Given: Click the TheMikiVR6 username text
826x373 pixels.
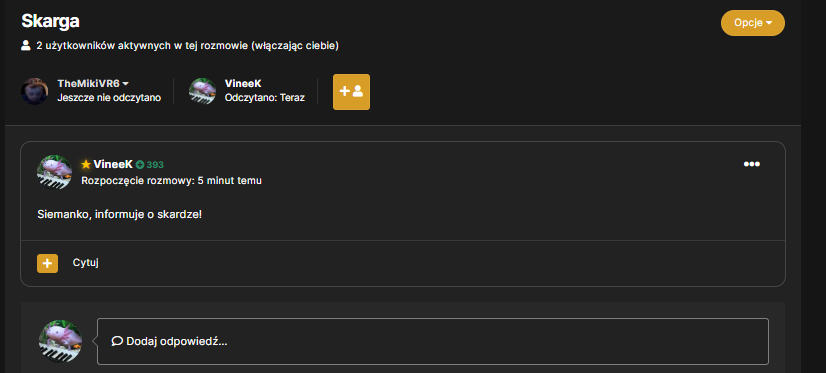Looking at the screenshot, I should pyautogui.click(x=88, y=84).
